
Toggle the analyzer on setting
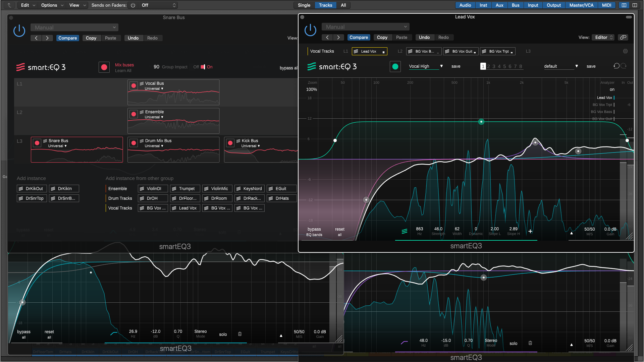(x=612, y=89)
